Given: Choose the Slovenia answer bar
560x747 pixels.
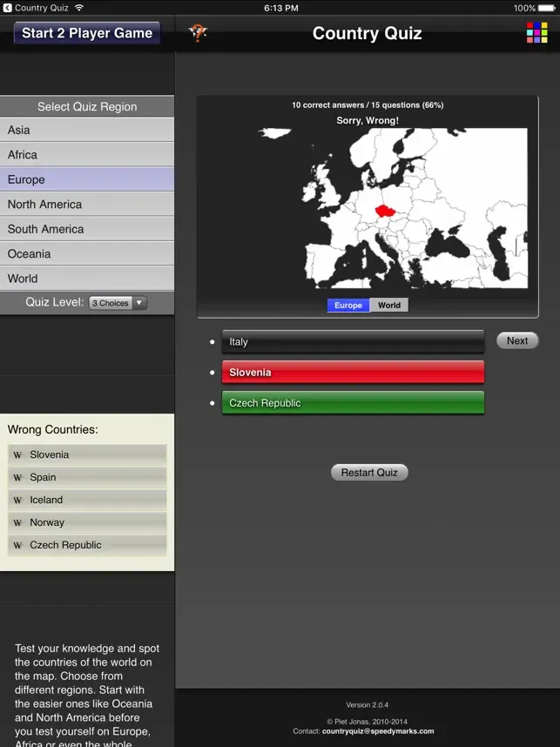Looking at the screenshot, I should pyautogui.click(x=354, y=372).
